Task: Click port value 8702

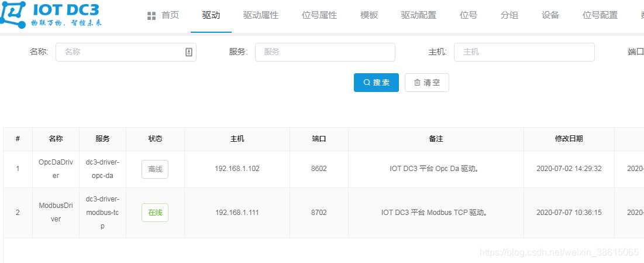Action: click(319, 213)
